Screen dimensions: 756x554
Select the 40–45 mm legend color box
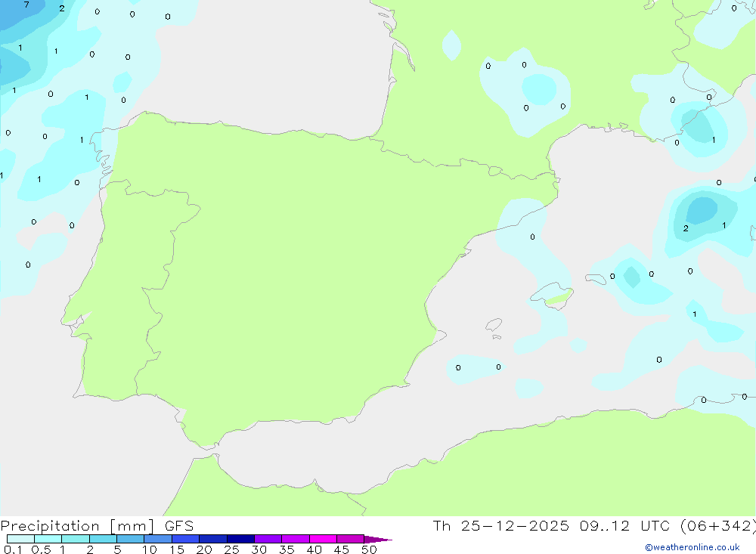coord(323,539)
